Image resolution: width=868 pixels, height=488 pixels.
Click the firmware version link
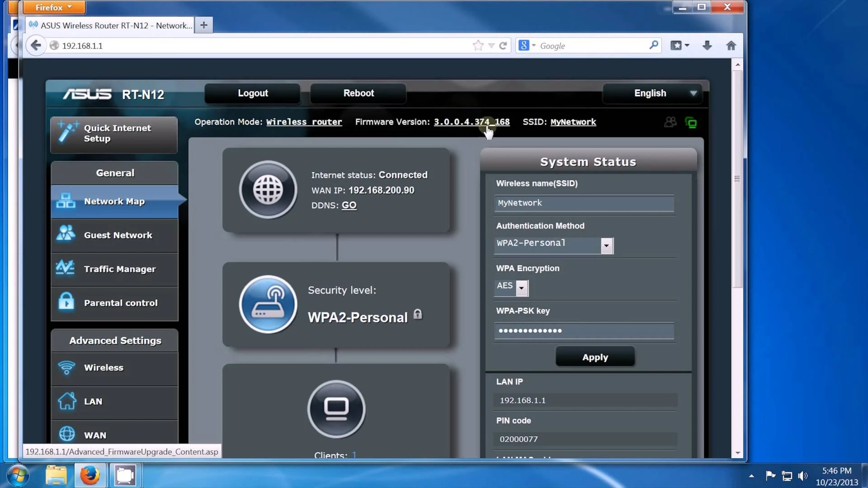pyautogui.click(x=471, y=122)
